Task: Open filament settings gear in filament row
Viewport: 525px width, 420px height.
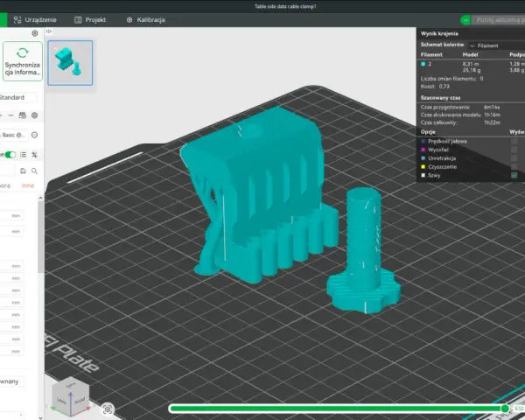Action: tap(34, 115)
